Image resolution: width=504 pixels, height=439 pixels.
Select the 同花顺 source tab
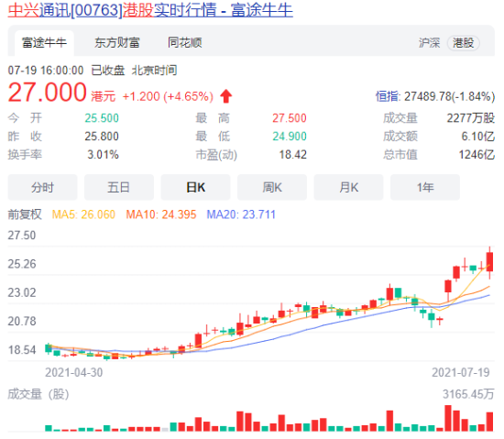click(185, 43)
